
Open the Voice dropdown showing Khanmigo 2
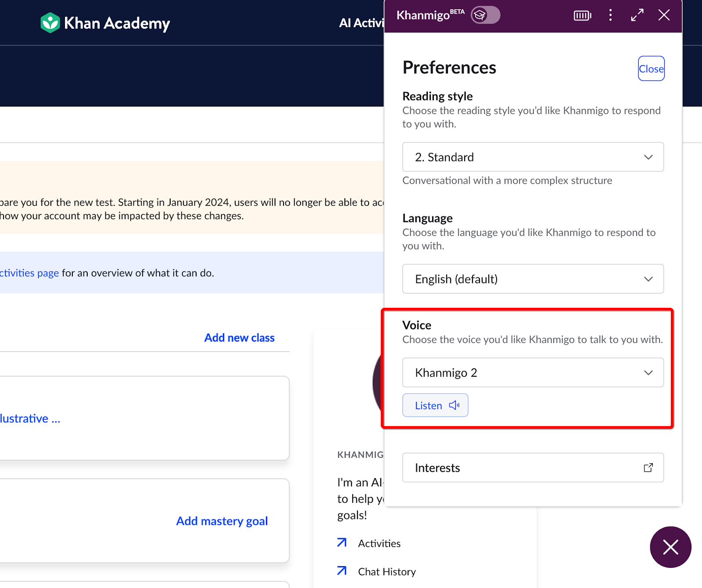[x=532, y=372]
